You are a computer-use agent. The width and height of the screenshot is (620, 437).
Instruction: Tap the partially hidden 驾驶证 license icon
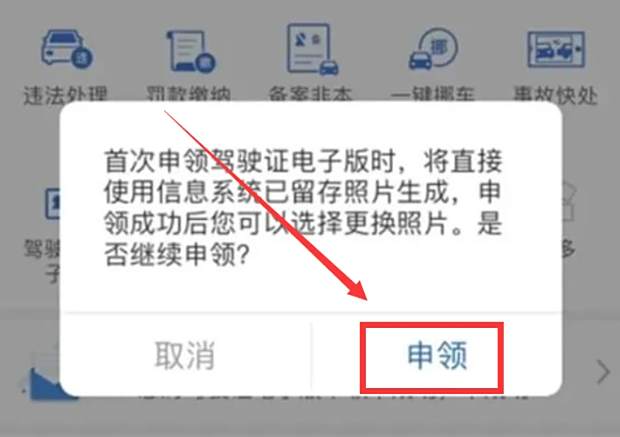(x=52, y=203)
